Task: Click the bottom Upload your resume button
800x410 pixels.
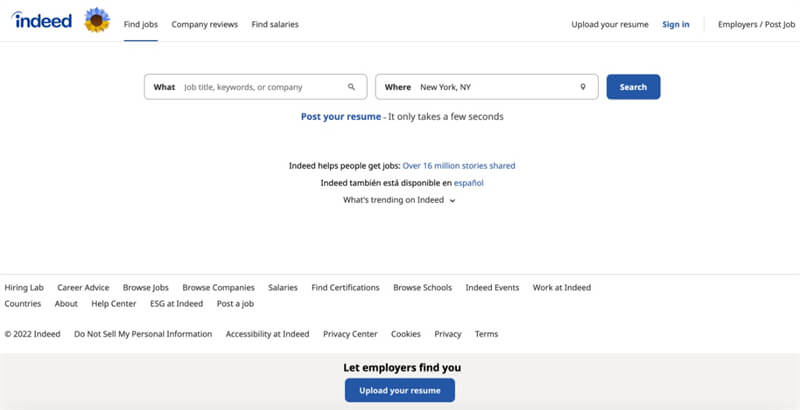Action: coord(399,390)
